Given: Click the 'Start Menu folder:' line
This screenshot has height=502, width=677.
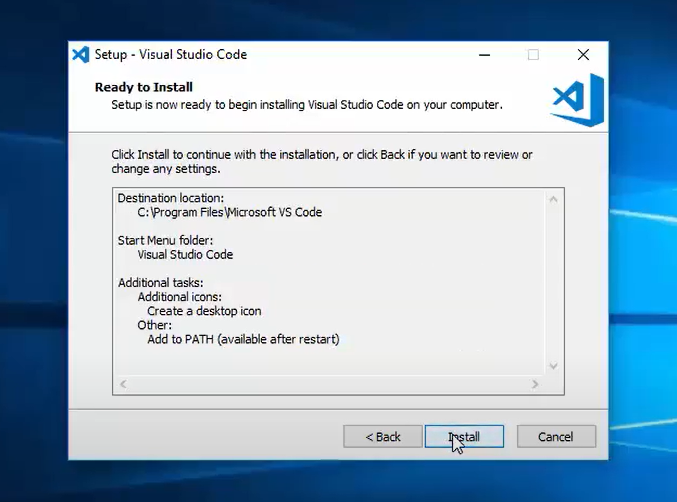Looking at the screenshot, I should tap(165, 240).
